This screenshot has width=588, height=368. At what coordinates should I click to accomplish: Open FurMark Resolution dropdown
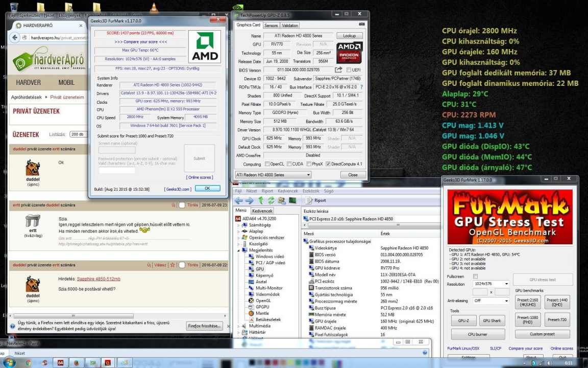491,284
